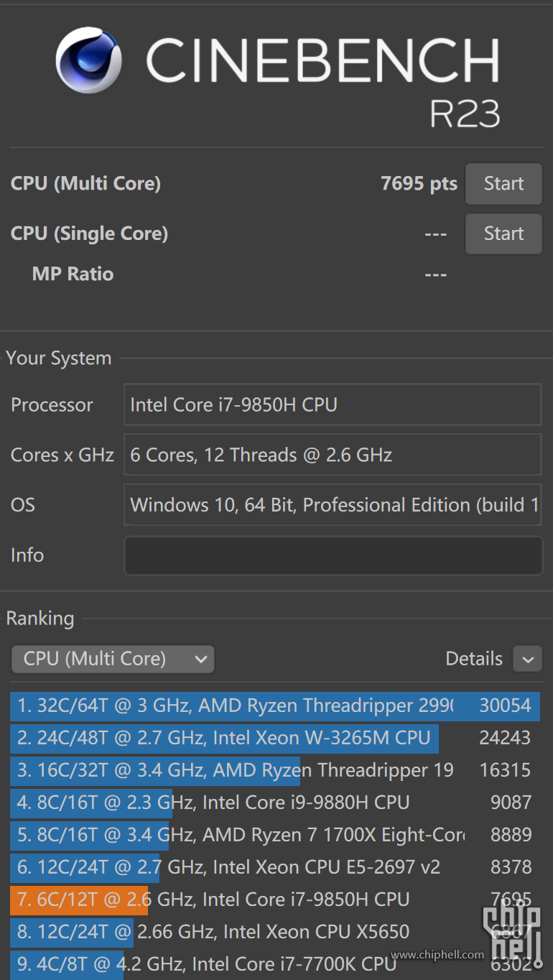Screen dimensions: 553x980
Task: Select the Cores x GHz field
Action: 333,455
